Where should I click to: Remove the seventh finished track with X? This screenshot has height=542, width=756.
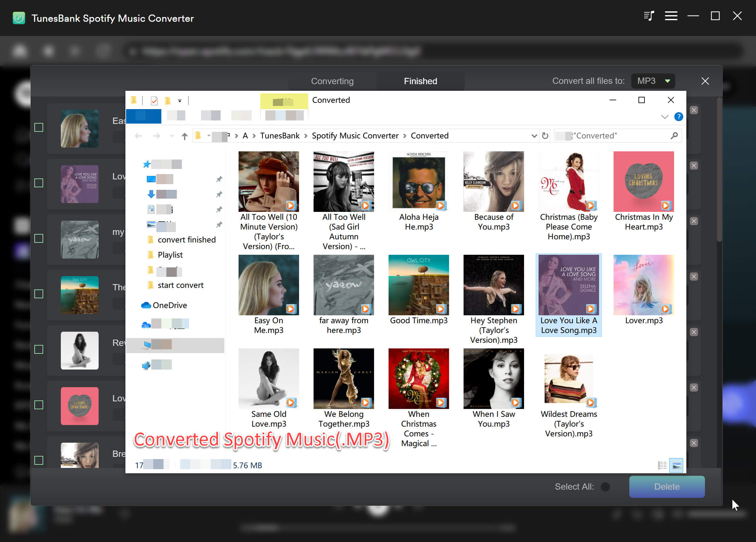click(x=694, y=443)
